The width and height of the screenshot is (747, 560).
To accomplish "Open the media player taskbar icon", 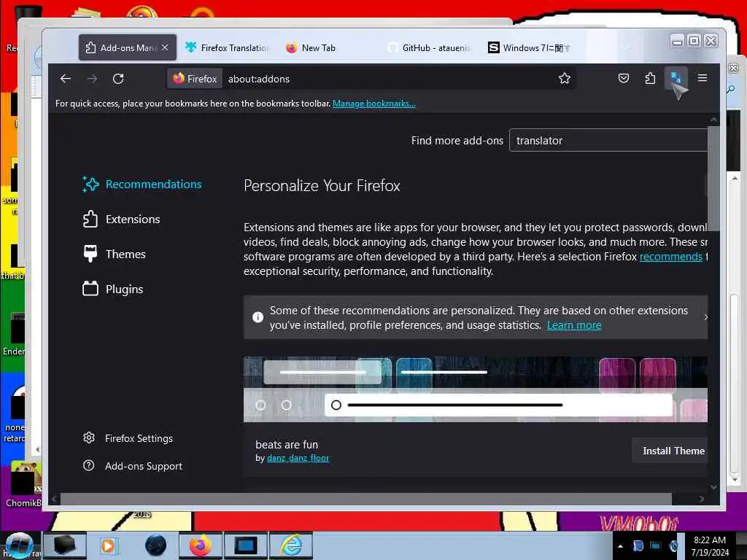I will (109, 545).
